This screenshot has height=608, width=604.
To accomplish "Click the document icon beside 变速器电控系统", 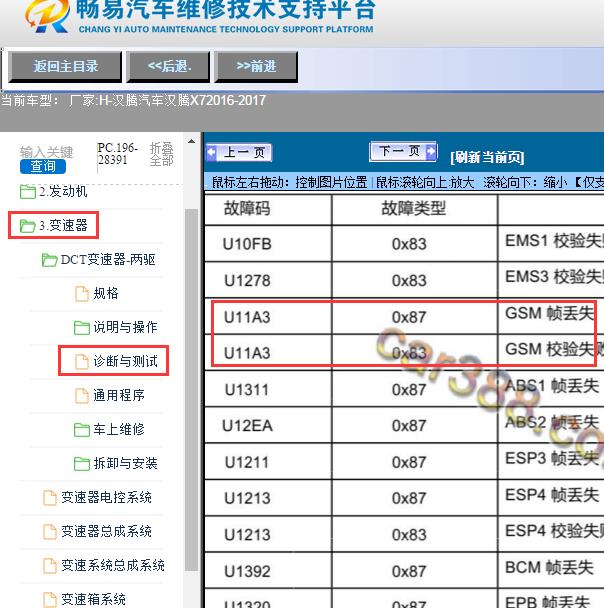I will 50,498.
